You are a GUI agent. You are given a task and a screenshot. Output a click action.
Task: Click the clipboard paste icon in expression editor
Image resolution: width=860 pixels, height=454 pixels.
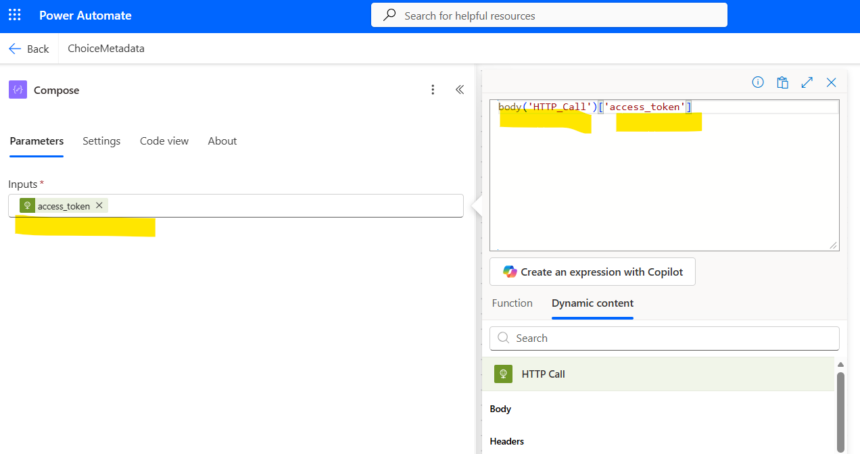click(782, 83)
